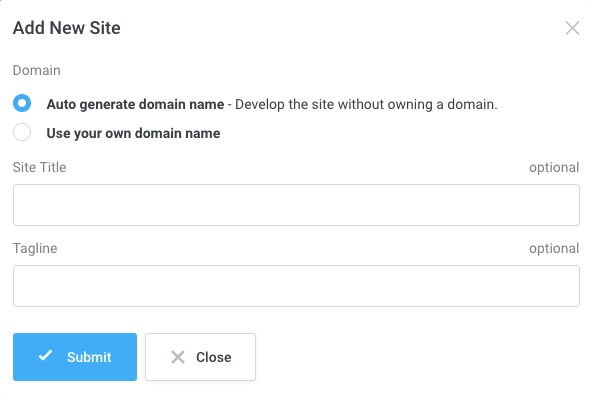Click the 'Add New Site' dialog heading
The height and width of the screenshot is (394, 592).
[67, 28]
